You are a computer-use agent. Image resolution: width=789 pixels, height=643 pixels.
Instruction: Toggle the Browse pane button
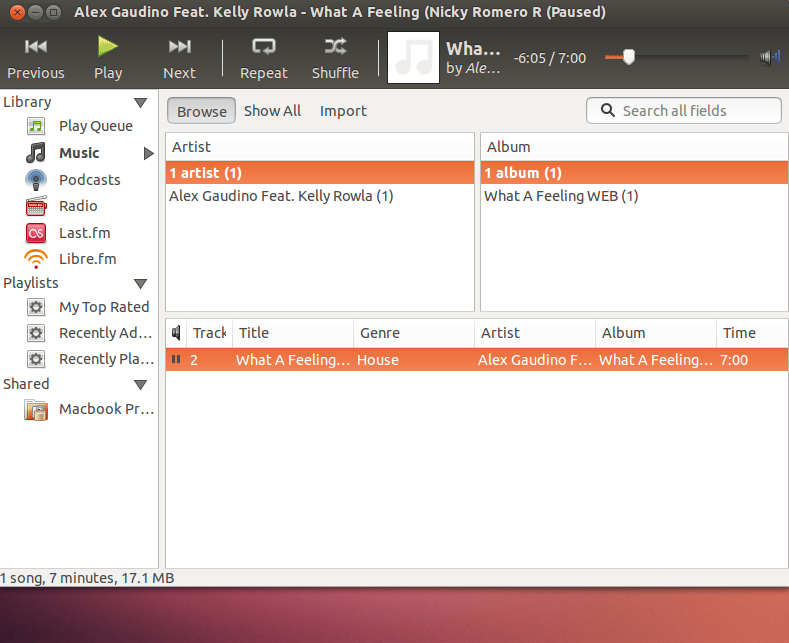click(x=201, y=111)
